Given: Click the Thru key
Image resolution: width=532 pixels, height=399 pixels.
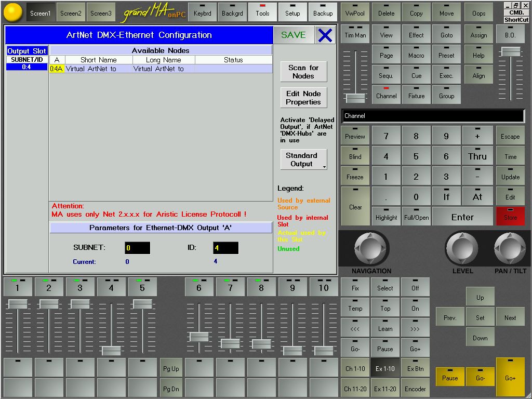Looking at the screenshot, I should tap(477, 156).
